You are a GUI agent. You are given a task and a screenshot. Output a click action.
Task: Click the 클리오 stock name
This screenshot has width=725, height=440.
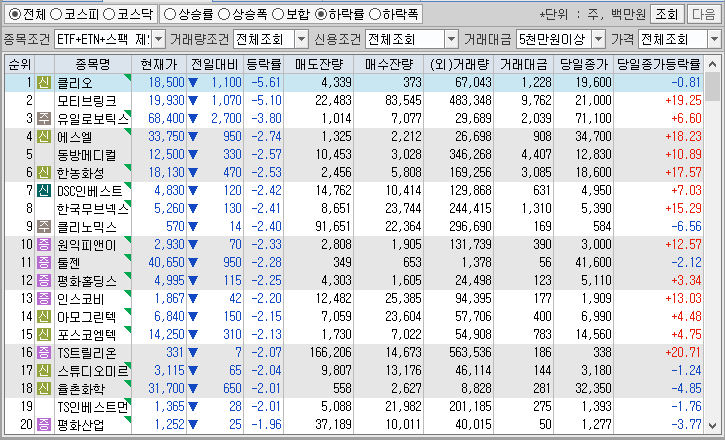pos(74,83)
